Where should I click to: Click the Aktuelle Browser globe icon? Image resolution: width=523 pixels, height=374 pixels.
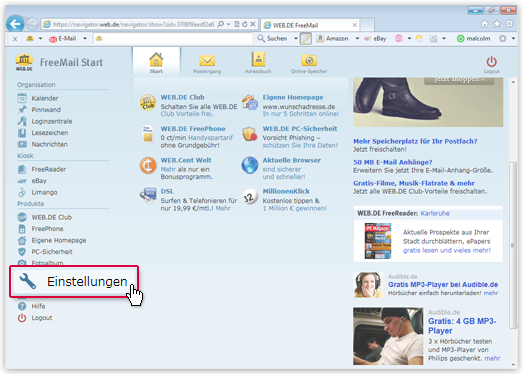click(250, 165)
